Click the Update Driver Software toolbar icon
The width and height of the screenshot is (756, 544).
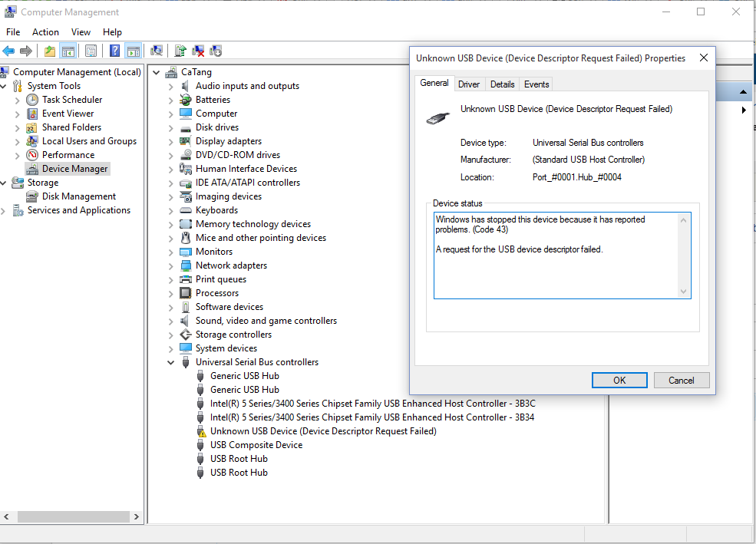pyautogui.click(x=180, y=51)
